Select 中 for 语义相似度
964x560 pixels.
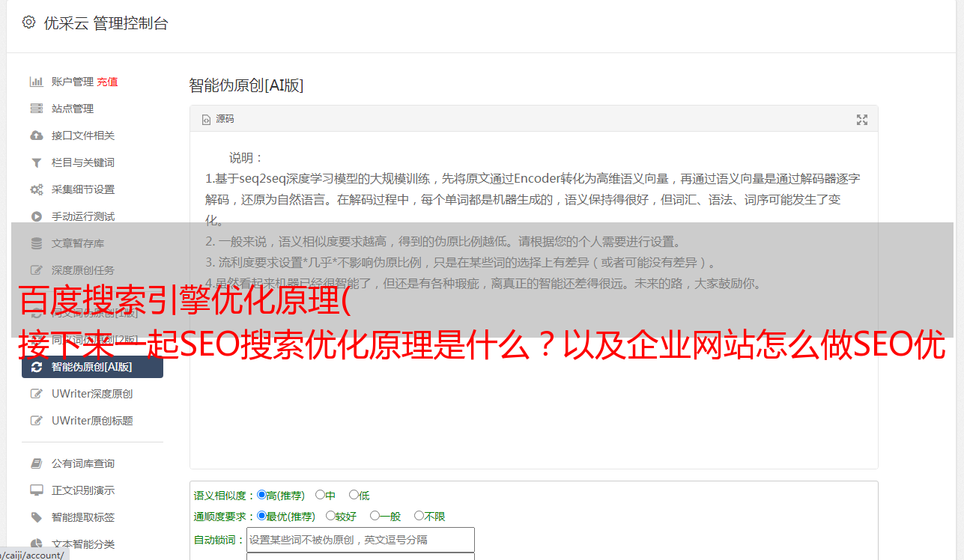[320, 495]
